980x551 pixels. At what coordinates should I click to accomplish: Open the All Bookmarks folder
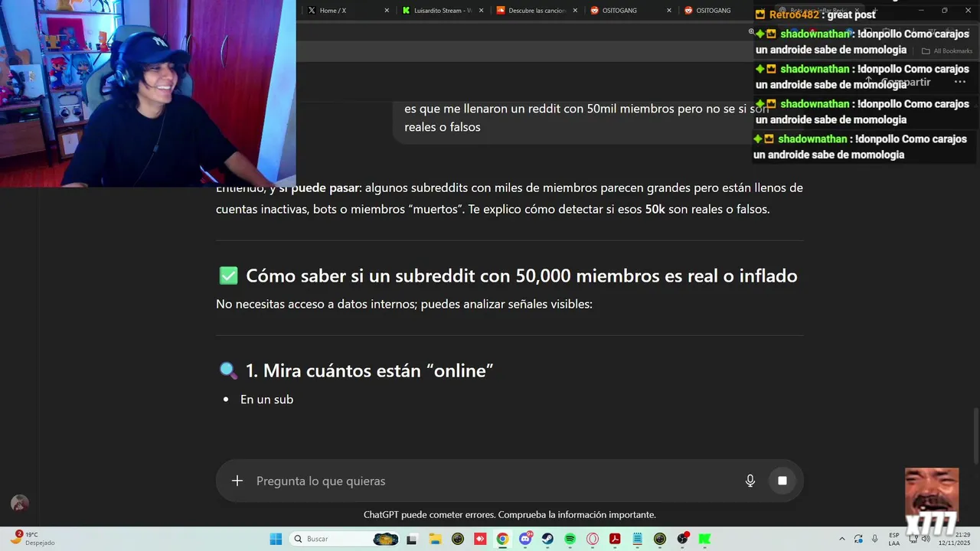[947, 51]
